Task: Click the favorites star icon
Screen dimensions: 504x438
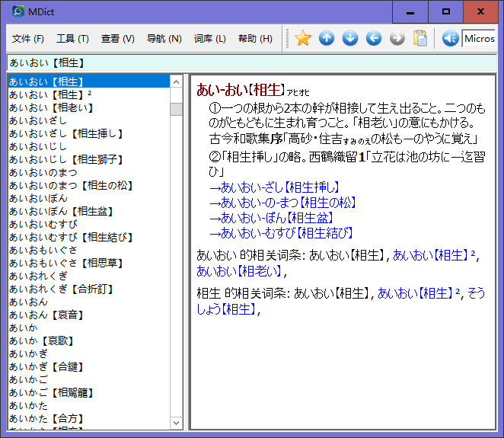Action: 303,38
